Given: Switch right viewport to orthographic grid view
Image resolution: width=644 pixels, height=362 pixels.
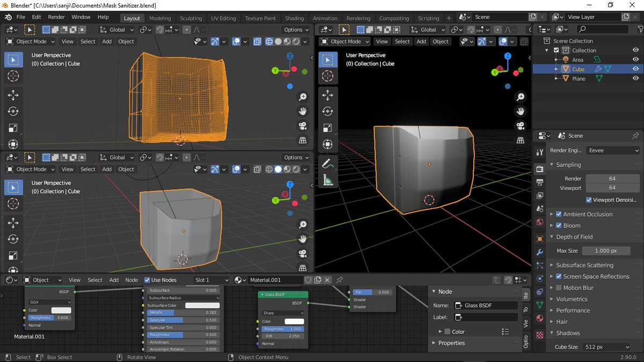Looking at the screenshot, I should (520, 140).
